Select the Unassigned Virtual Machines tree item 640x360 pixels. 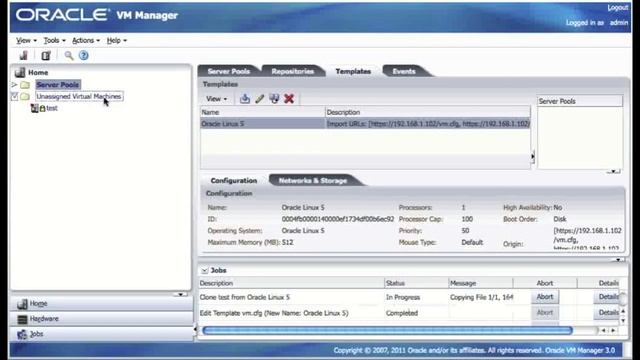tap(79, 96)
